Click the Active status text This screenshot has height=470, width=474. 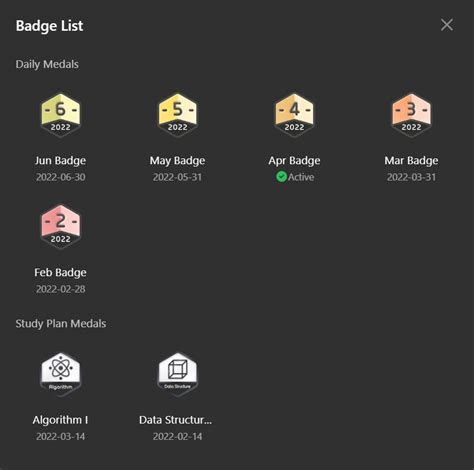[x=301, y=177]
